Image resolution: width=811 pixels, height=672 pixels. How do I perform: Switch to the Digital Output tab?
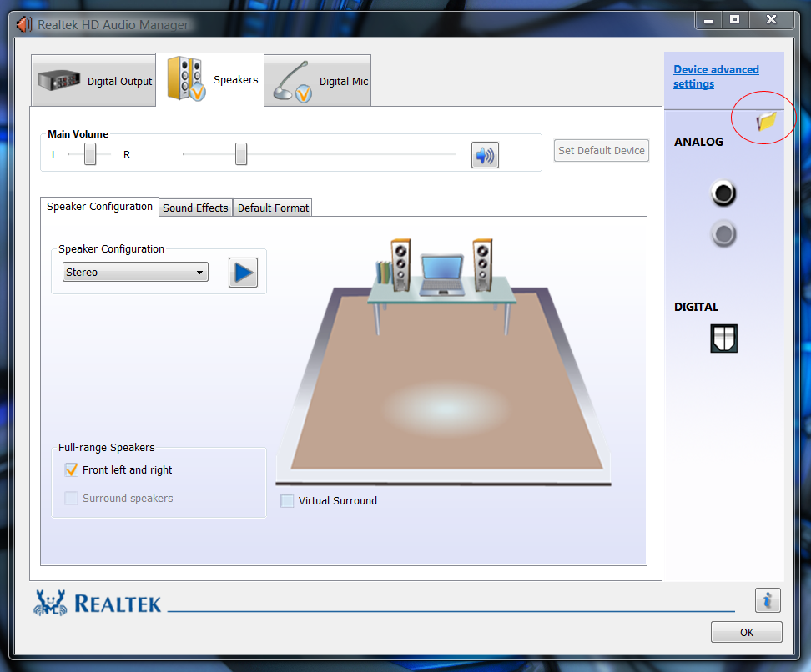[93, 81]
